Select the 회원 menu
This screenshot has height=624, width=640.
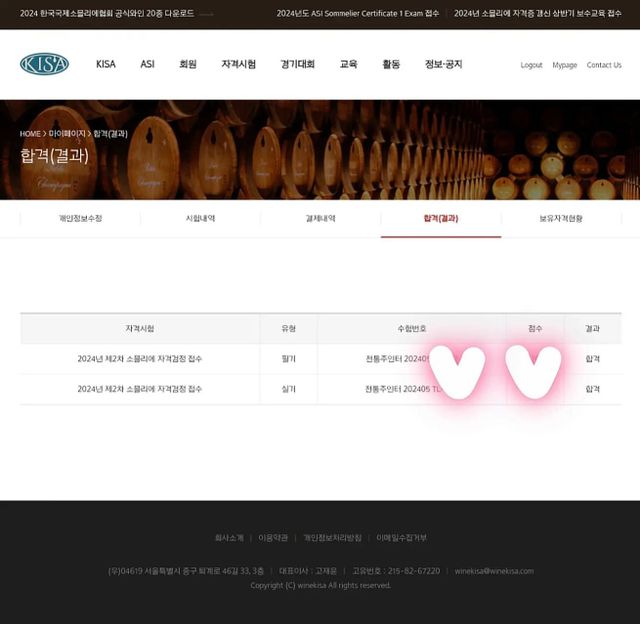tap(188, 64)
